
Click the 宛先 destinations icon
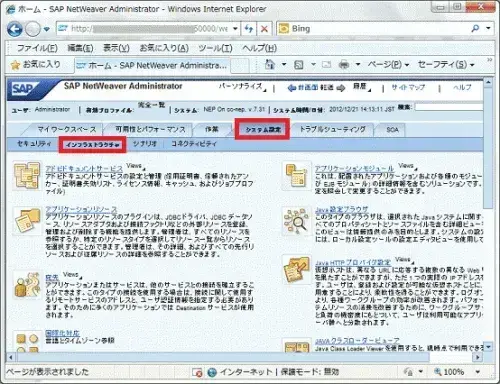27,285
